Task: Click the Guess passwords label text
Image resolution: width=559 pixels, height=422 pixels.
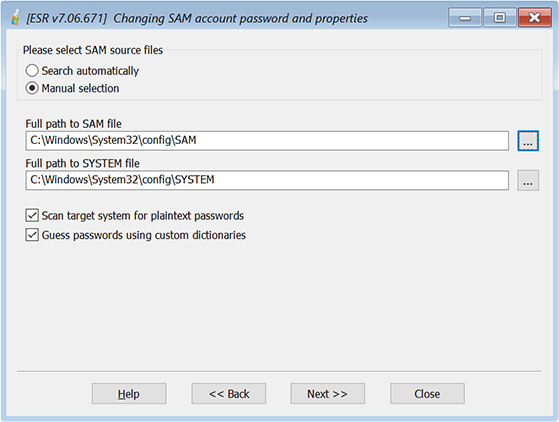Action: click(x=144, y=235)
